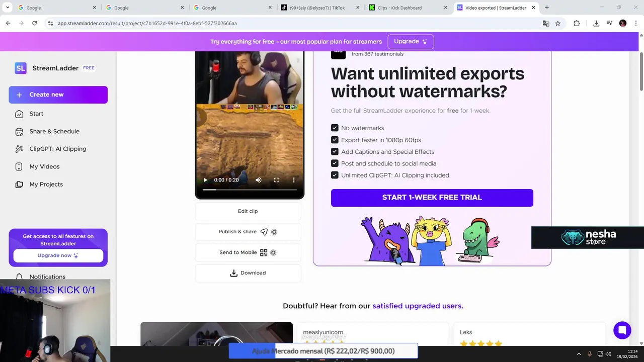The height and width of the screenshot is (362, 644).
Task: Mute the video player volume
Action: click(x=259, y=180)
